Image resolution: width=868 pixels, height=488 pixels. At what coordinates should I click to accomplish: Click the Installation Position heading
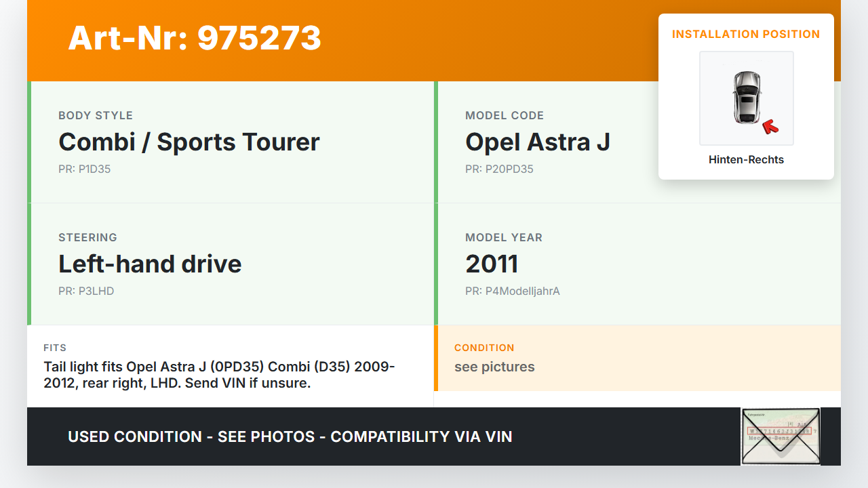(746, 34)
